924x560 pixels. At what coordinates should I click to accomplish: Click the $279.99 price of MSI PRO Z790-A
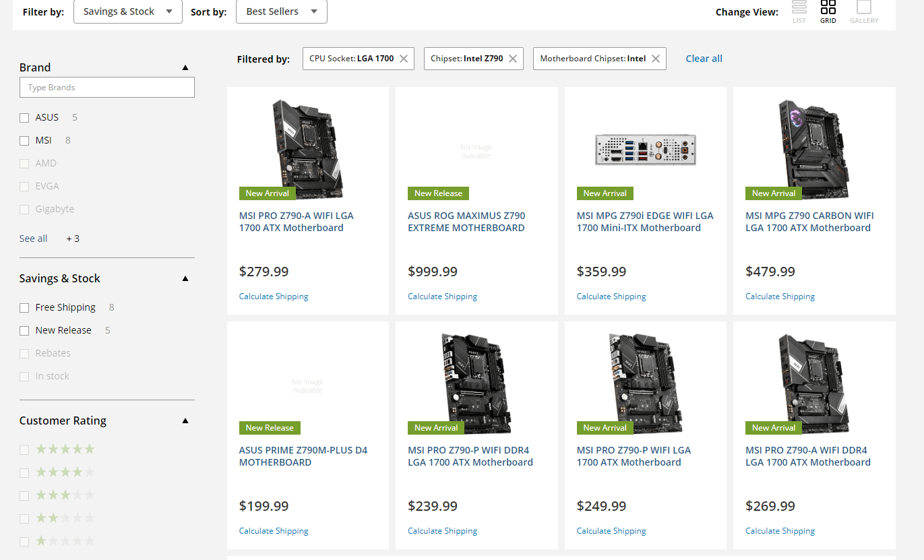(264, 272)
